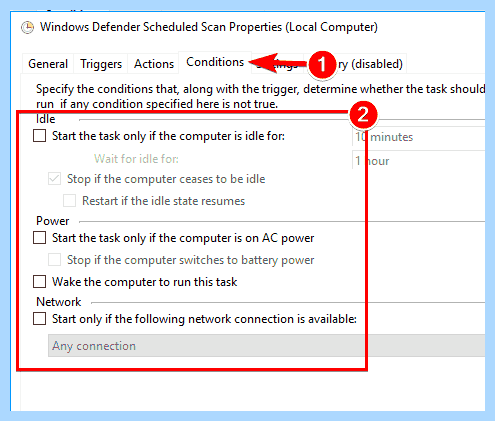Open the 1 hour wait for idle dropdown

(418, 160)
